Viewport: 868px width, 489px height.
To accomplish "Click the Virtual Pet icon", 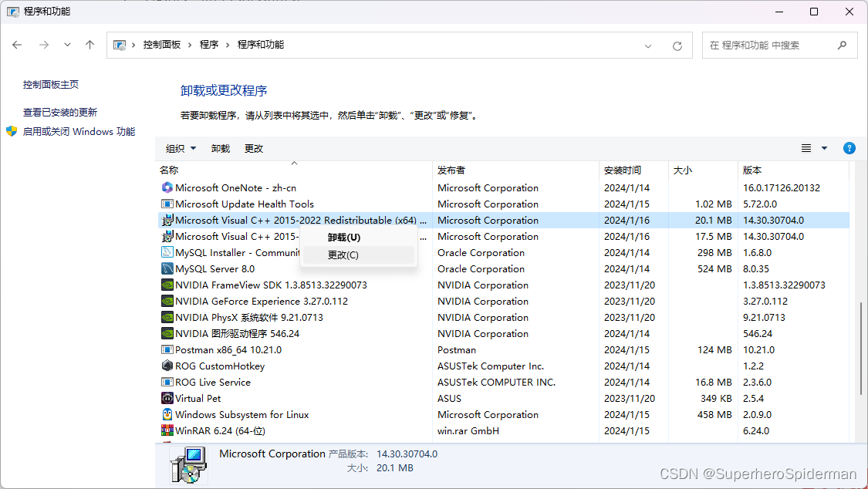I will pos(167,398).
